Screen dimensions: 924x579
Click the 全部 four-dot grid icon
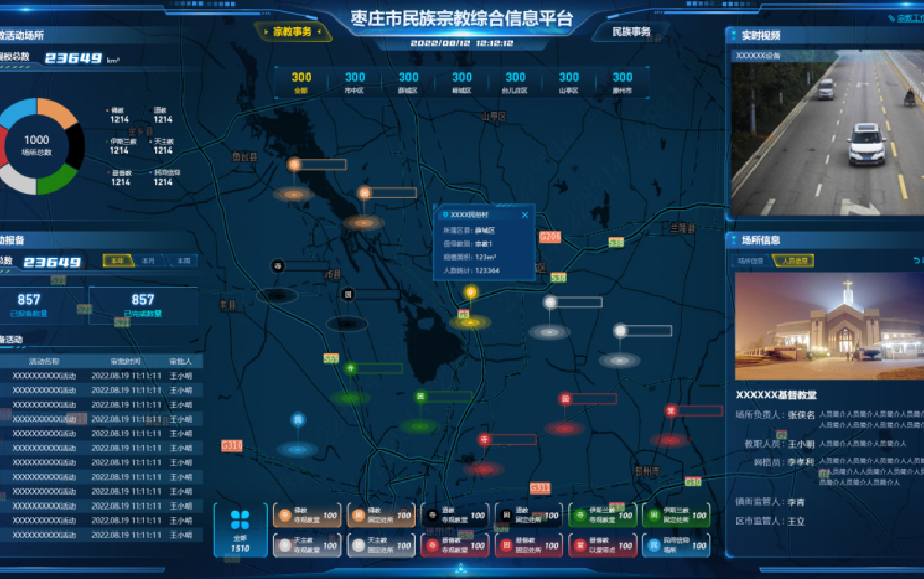[x=240, y=520]
